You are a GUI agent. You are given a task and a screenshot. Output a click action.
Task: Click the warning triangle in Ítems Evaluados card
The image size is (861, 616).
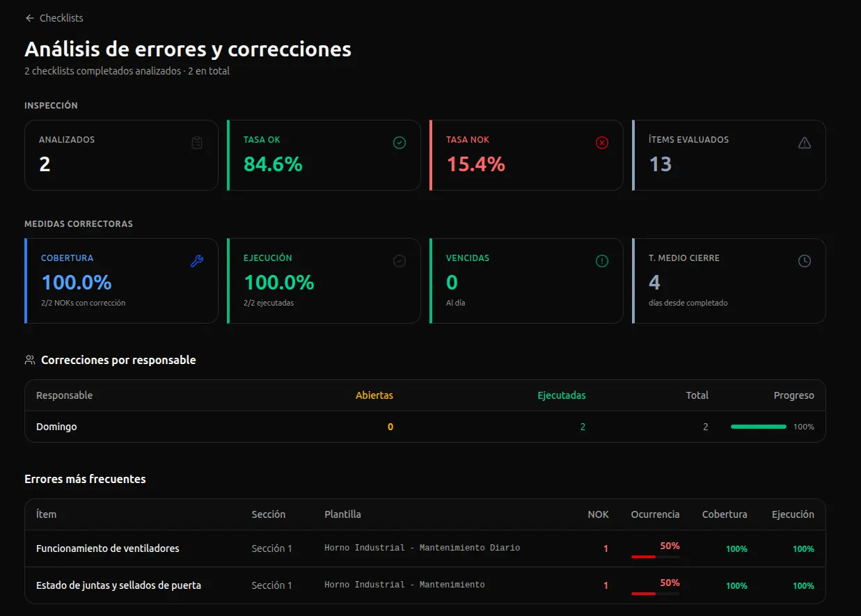[x=805, y=143]
